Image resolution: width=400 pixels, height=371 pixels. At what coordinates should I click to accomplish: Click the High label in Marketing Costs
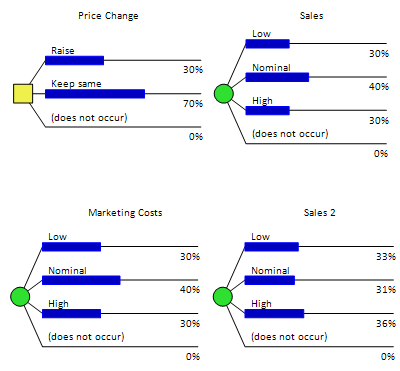click(x=58, y=304)
